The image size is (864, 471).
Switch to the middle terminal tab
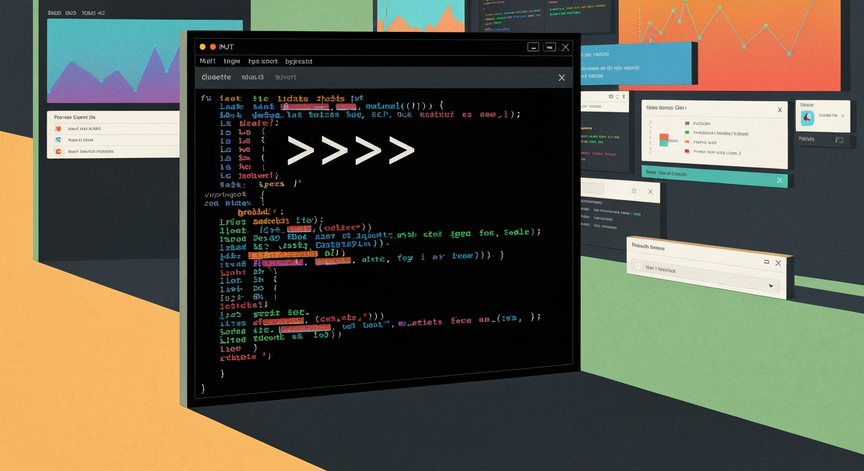252,77
